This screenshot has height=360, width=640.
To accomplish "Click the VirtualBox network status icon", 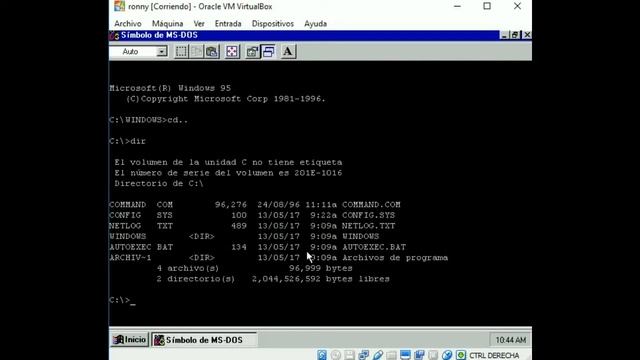I will pos(363,355).
